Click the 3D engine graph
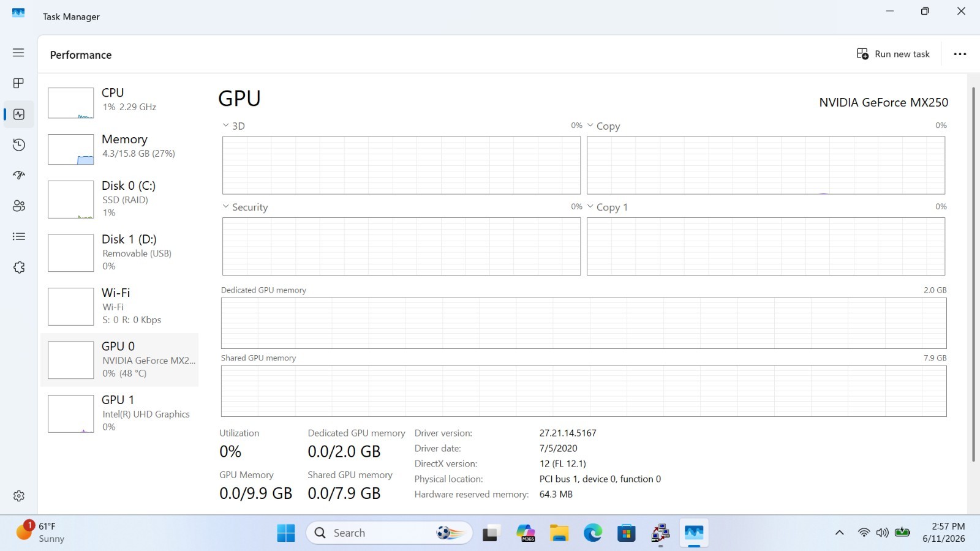The width and height of the screenshot is (980, 551). [x=401, y=165]
